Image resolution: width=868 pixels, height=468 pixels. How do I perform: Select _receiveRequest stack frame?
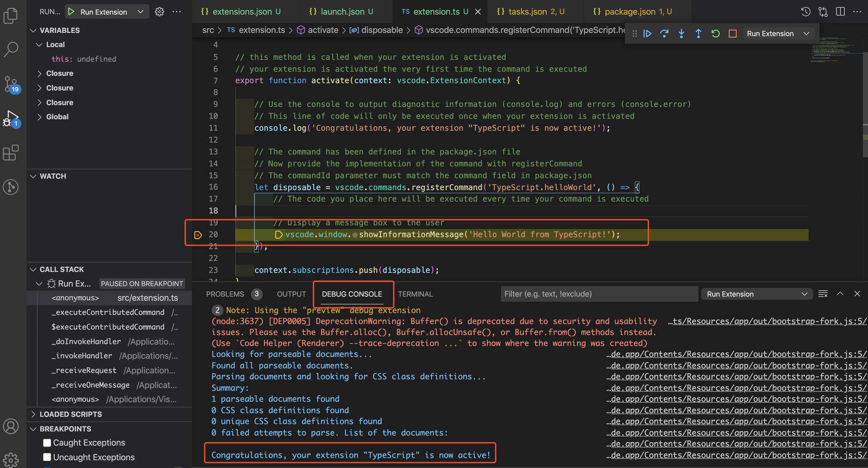109,370
